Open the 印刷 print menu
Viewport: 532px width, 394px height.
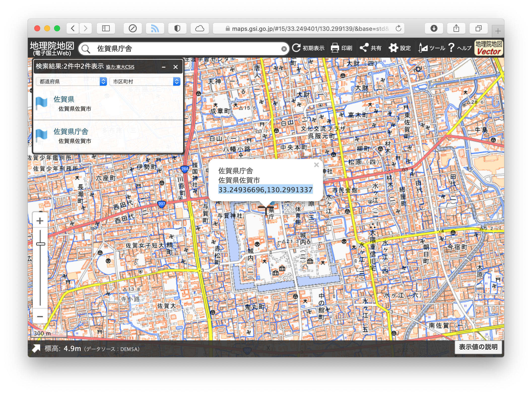pyautogui.click(x=342, y=48)
